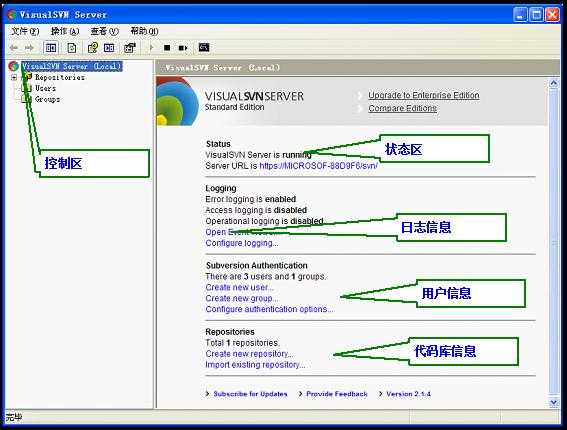Click the scrollbar down arrow in right pane

click(554, 403)
